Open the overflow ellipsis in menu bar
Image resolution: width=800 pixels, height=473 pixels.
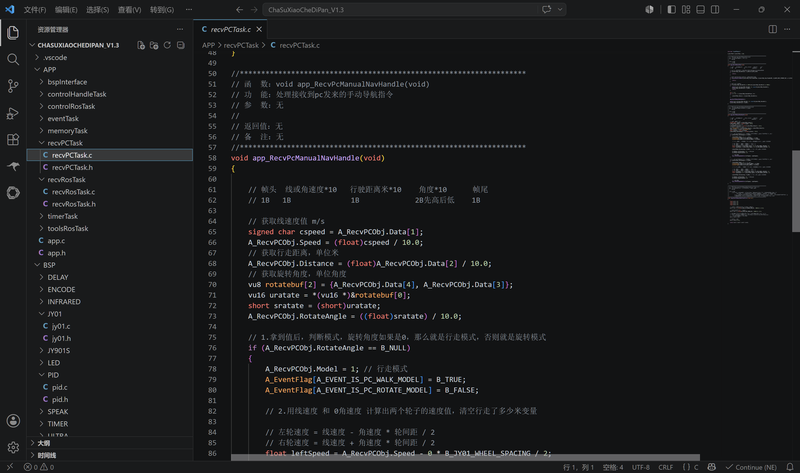tap(189, 10)
